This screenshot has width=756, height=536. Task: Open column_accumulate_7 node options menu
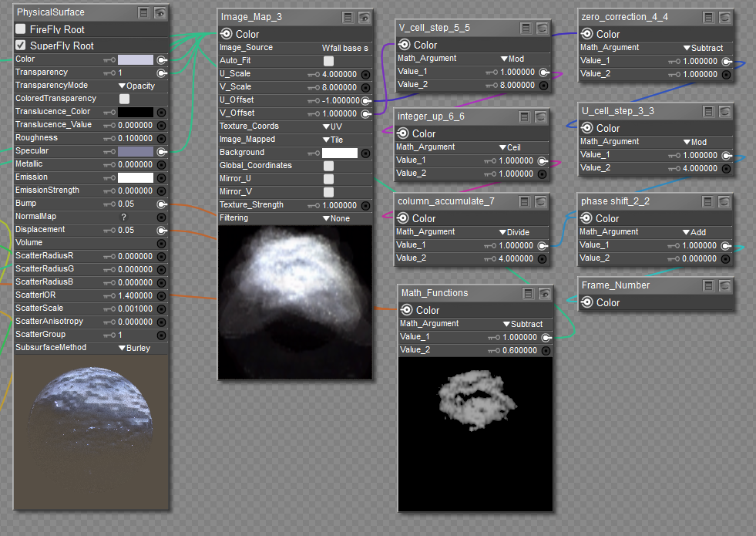525,201
